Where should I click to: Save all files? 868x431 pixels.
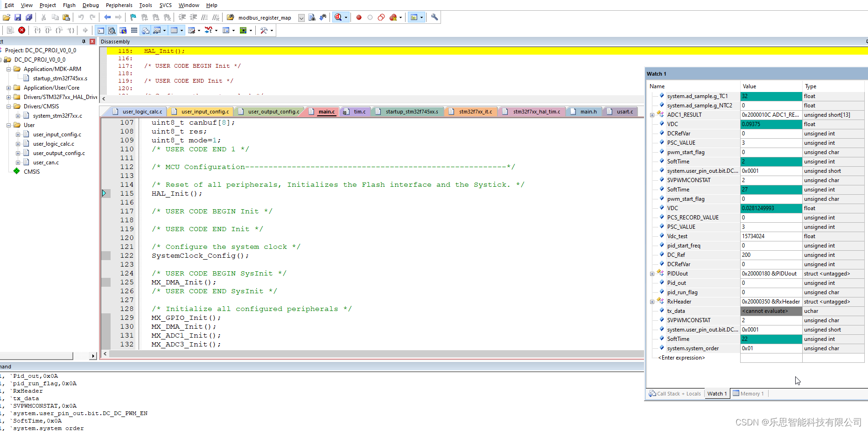29,17
